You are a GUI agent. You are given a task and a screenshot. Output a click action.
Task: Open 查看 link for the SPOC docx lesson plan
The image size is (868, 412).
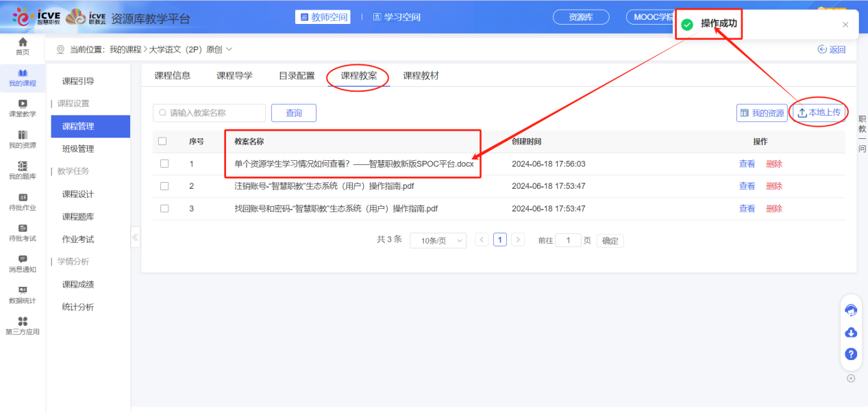click(x=747, y=163)
